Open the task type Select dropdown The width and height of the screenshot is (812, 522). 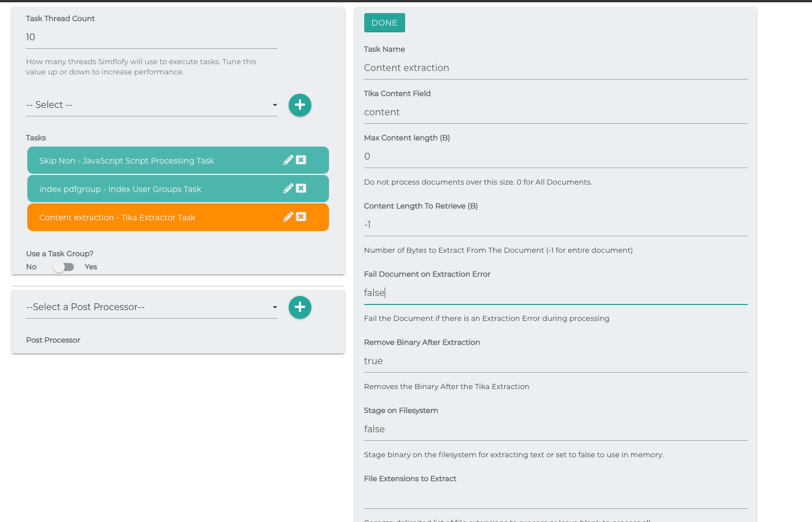tap(151, 105)
